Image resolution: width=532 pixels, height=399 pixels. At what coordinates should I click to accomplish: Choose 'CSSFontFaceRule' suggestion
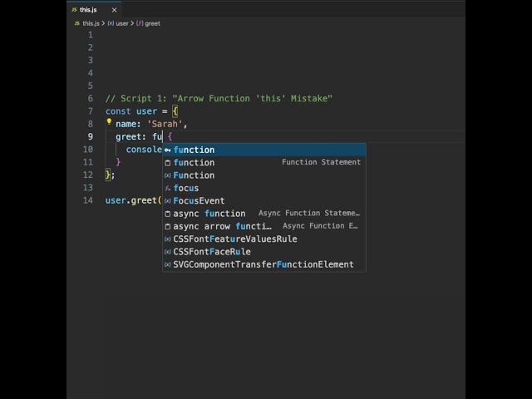(264, 252)
